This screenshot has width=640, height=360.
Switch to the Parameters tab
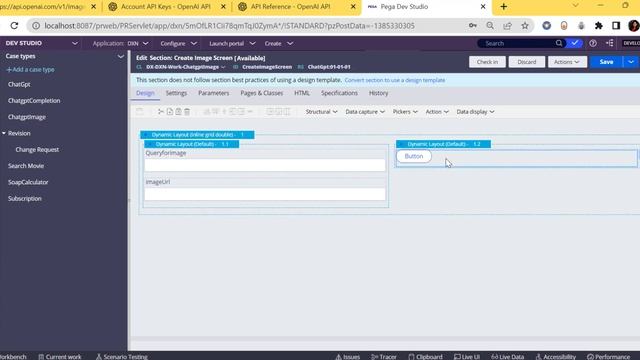tap(213, 93)
